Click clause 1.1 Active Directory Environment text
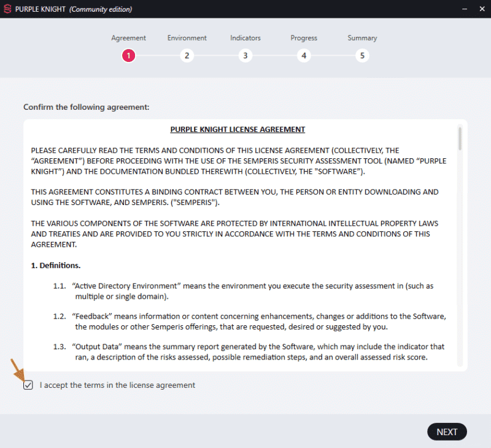Viewport: 491px width, 448px height. click(x=243, y=291)
